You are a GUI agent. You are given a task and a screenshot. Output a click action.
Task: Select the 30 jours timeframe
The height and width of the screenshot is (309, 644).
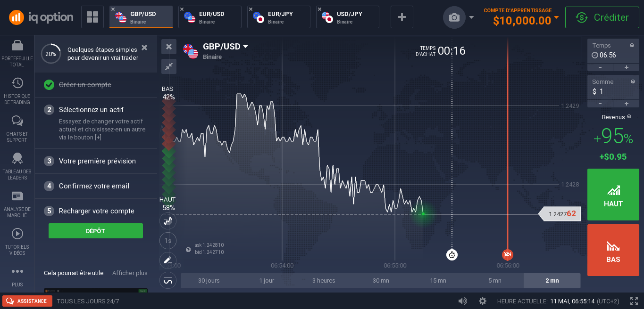(209, 281)
